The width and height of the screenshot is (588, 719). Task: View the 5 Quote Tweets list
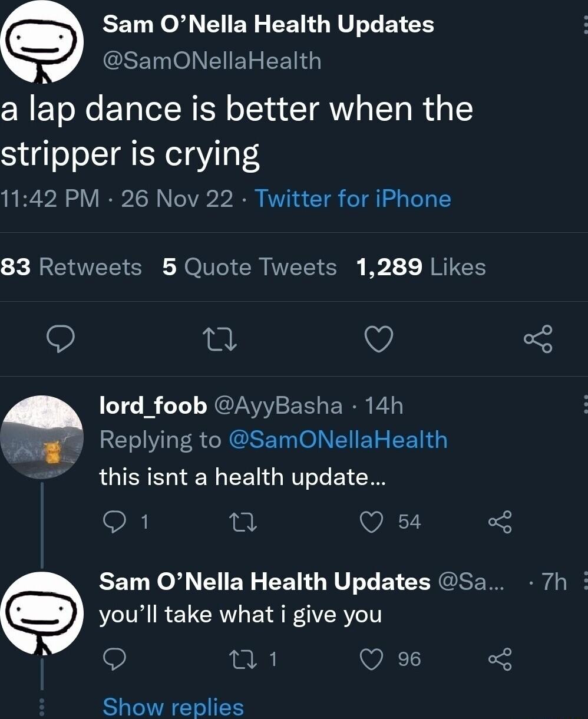pyautogui.click(x=250, y=267)
